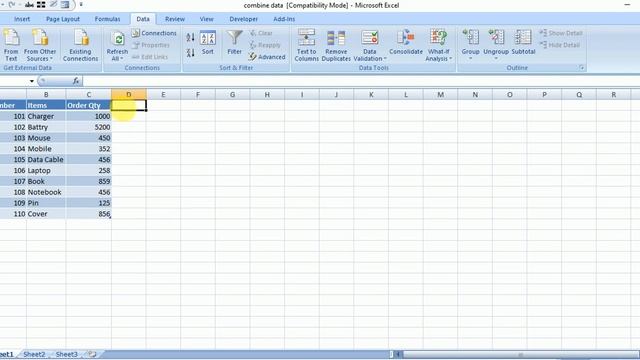
Task: Open Outline dialog launcher
Action: coord(582,68)
